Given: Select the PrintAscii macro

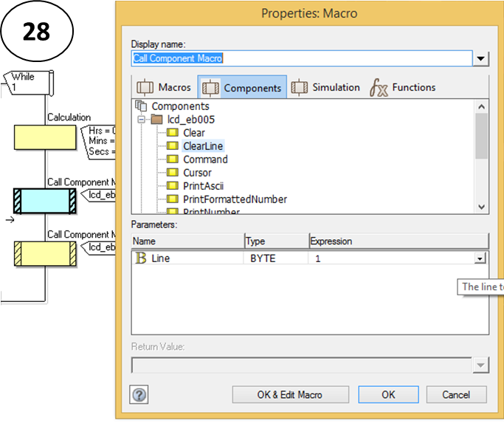Looking at the screenshot, I should [x=203, y=186].
